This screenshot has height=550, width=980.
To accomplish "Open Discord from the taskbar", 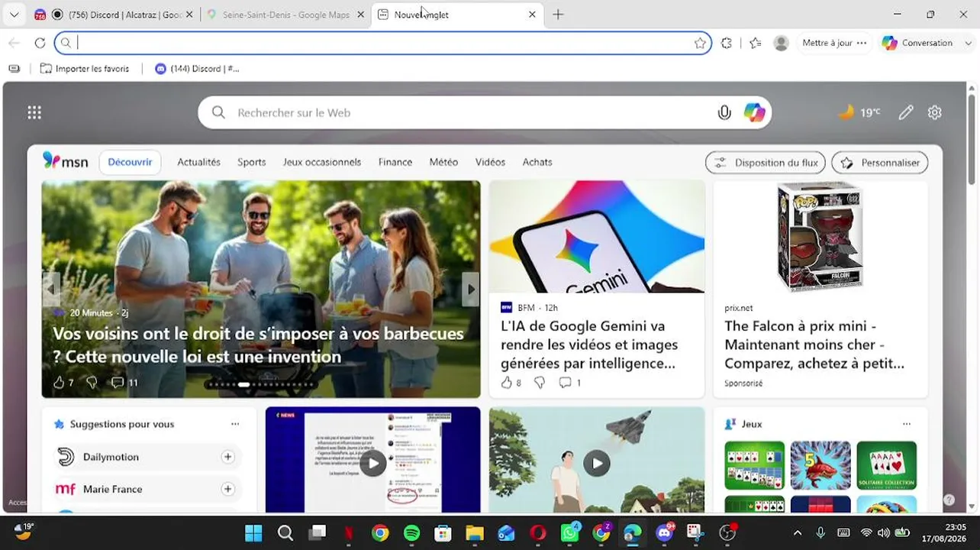I will click(x=665, y=532).
